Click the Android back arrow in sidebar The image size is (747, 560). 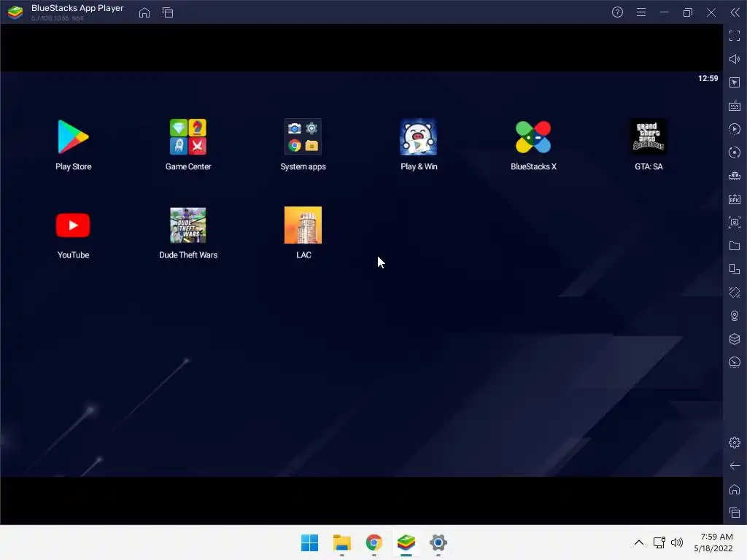point(735,466)
